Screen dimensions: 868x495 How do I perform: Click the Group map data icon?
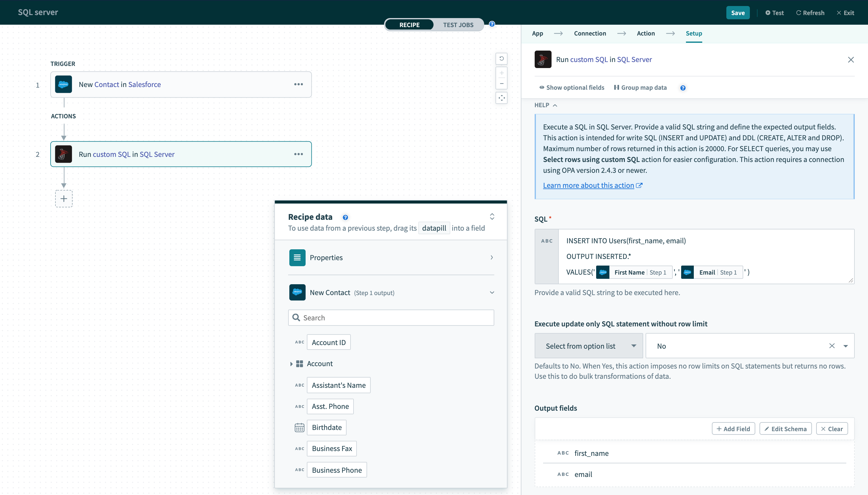point(617,87)
